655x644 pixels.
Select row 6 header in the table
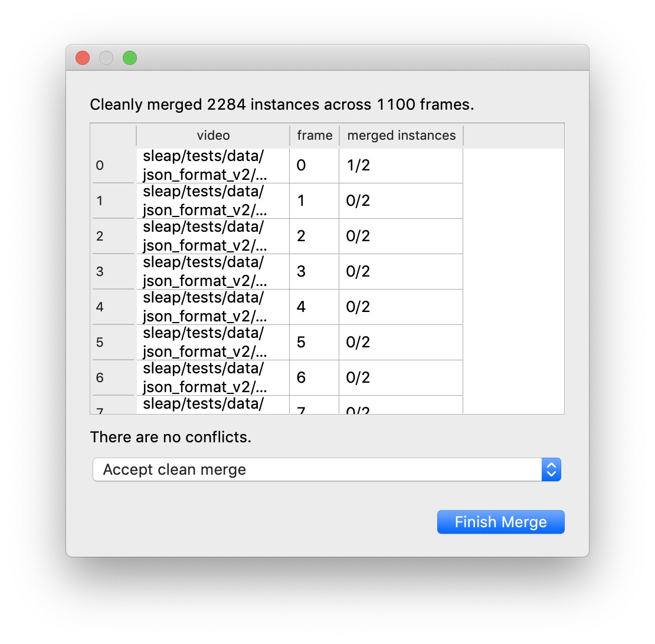pos(113,378)
